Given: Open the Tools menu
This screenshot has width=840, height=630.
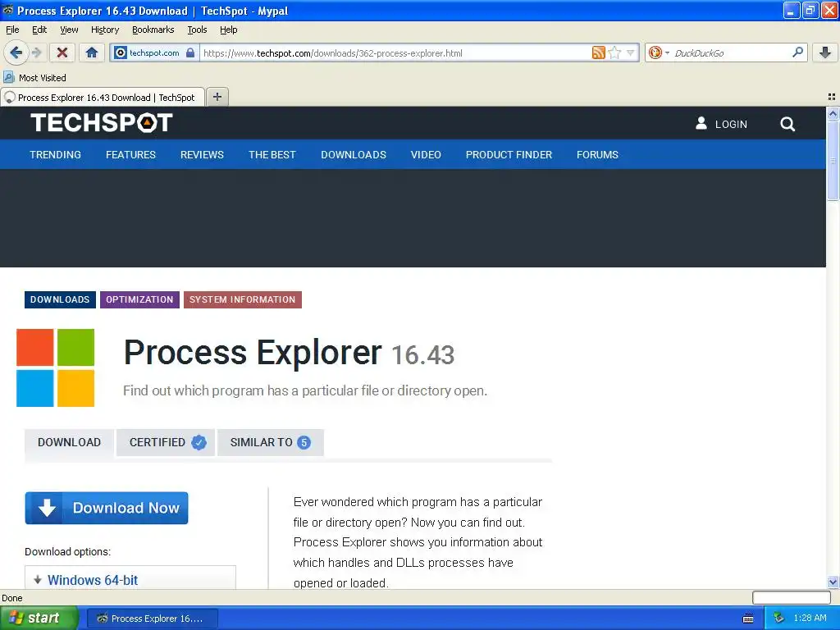Looking at the screenshot, I should pos(197,30).
